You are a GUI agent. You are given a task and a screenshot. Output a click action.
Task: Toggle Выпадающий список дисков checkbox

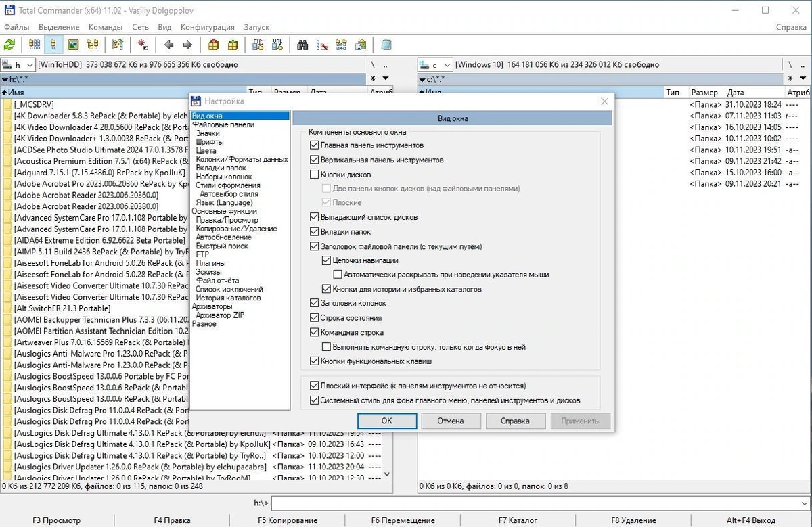(314, 218)
